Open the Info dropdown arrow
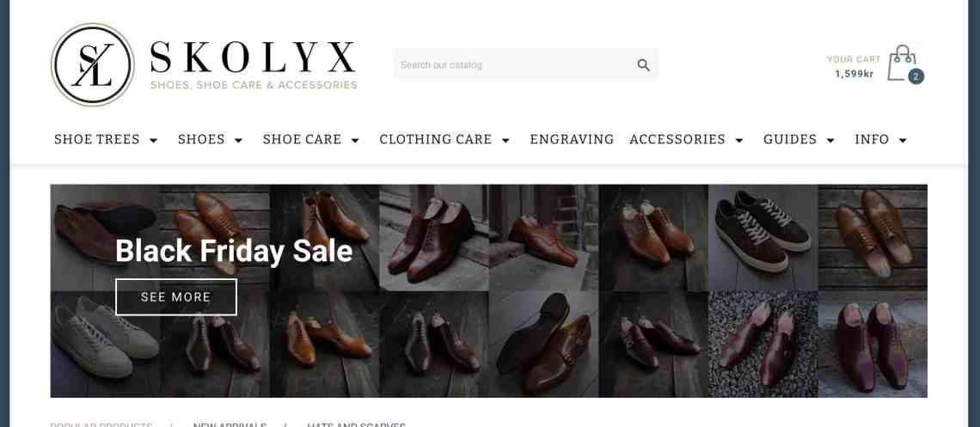The height and width of the screenshot is (427, 980). click(x=903, y=140)
